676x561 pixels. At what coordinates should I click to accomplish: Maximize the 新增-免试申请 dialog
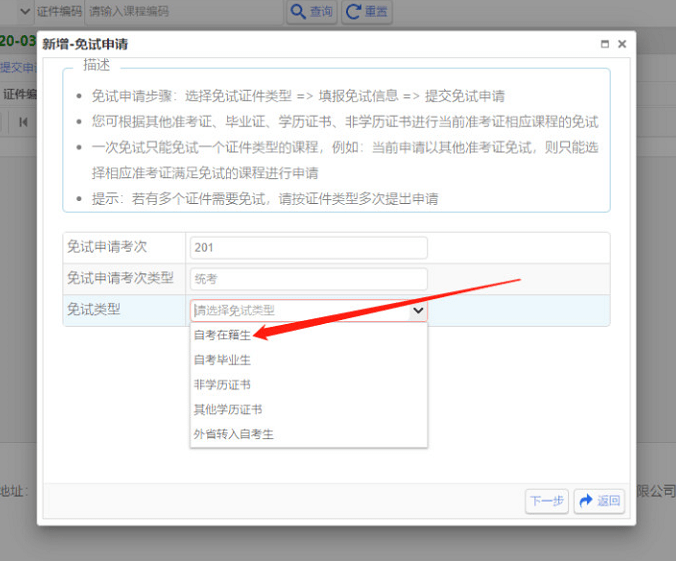point(605,44)
